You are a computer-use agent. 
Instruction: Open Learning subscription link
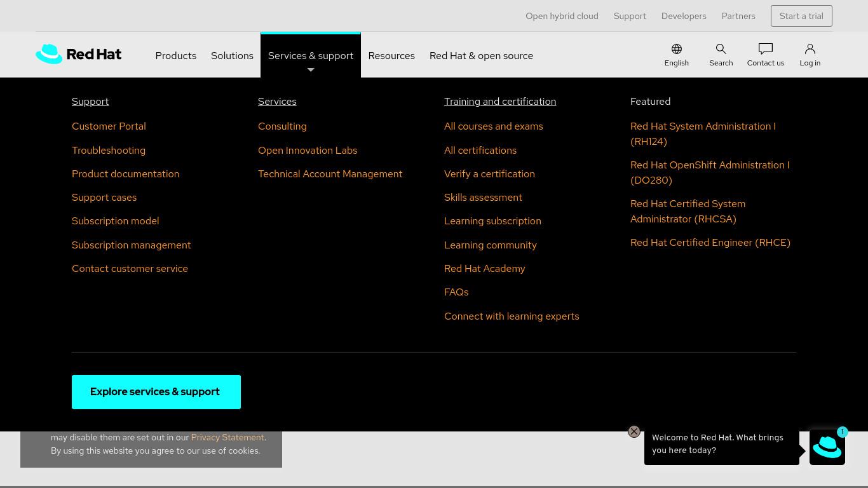[x=492, y=221]
